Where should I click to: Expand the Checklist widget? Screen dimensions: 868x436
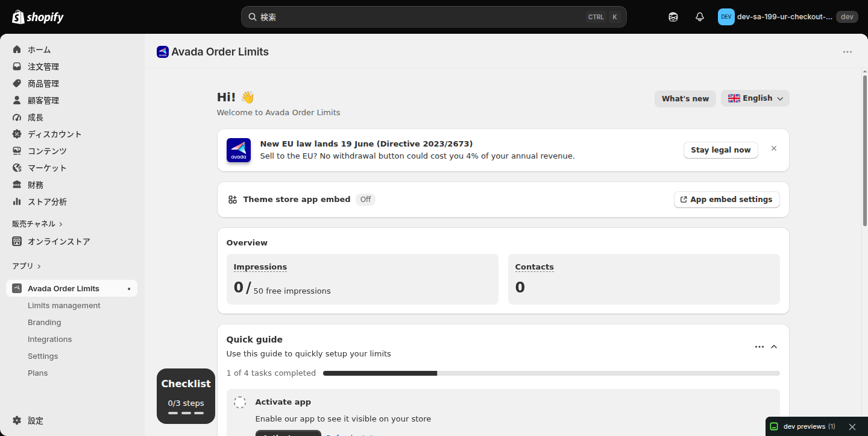tap(186, 396)
